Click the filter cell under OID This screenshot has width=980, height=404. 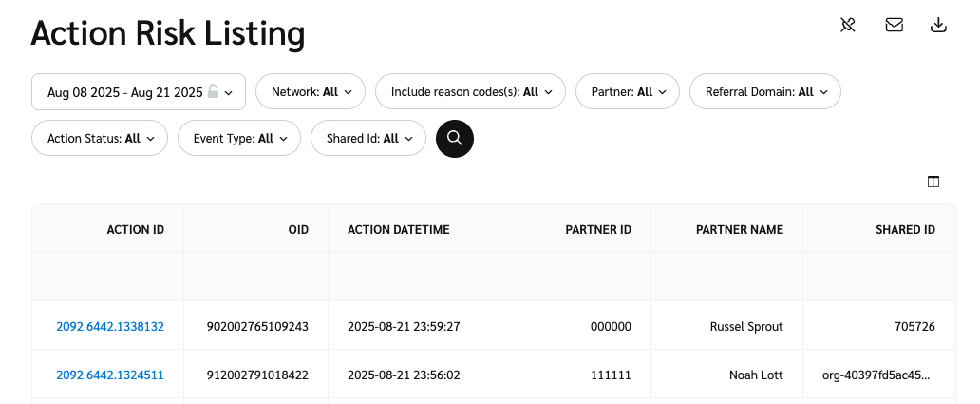tap(255, 277)
